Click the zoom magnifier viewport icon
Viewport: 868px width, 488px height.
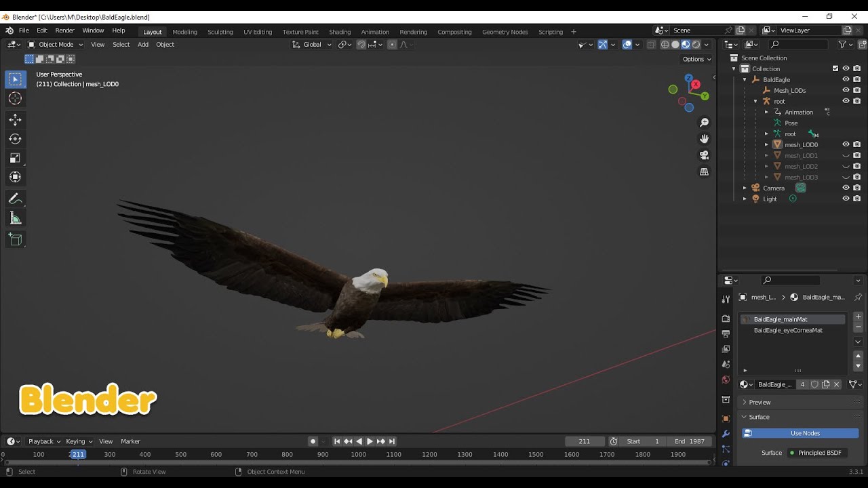click(704, 123)
